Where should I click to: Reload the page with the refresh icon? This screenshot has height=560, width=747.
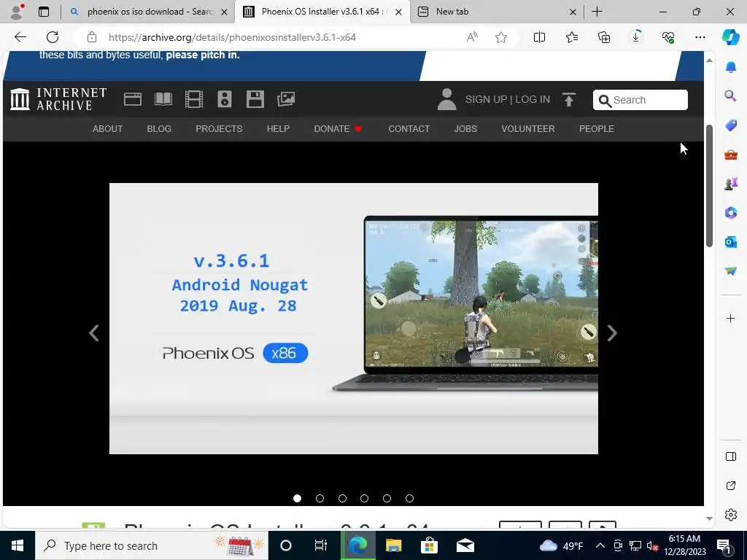(53, 37)
